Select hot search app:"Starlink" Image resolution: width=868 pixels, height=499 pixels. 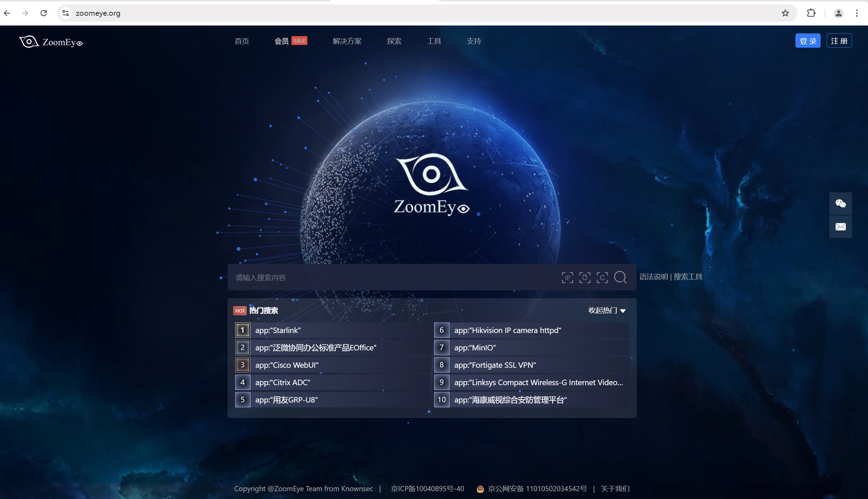(277, 330)
